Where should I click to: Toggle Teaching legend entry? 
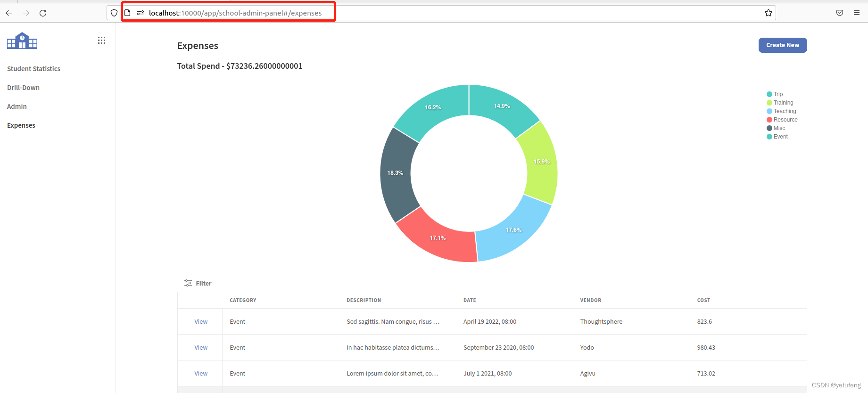[x=781, y=111]
